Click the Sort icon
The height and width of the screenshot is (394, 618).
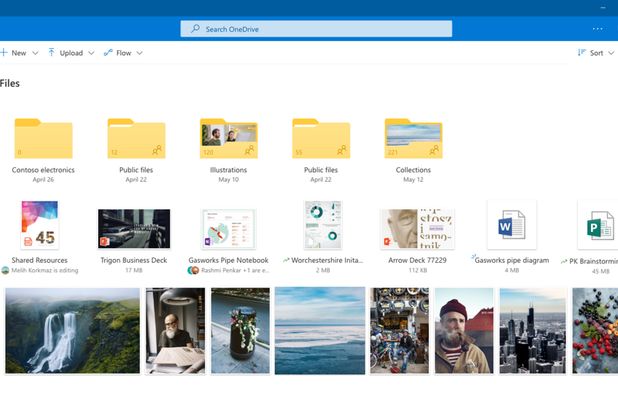point(581,52)
